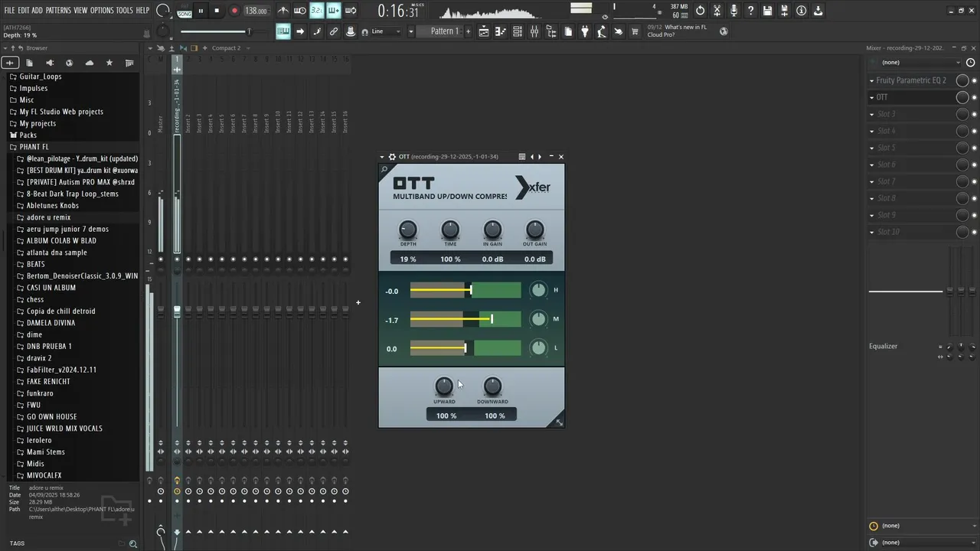Toggle Fruity Parametric EQ 2 slot enable LED
The width and height of the screenshot is (980, 551).
(975, 80)
